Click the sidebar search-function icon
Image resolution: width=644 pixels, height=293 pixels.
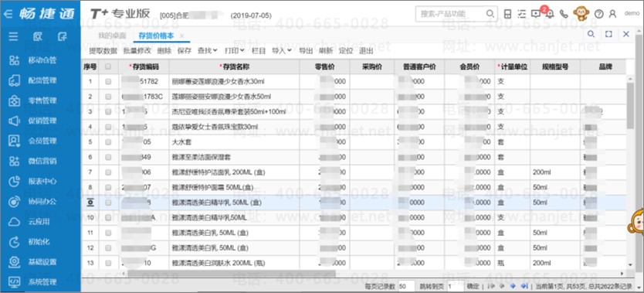[x=38, y=36]
